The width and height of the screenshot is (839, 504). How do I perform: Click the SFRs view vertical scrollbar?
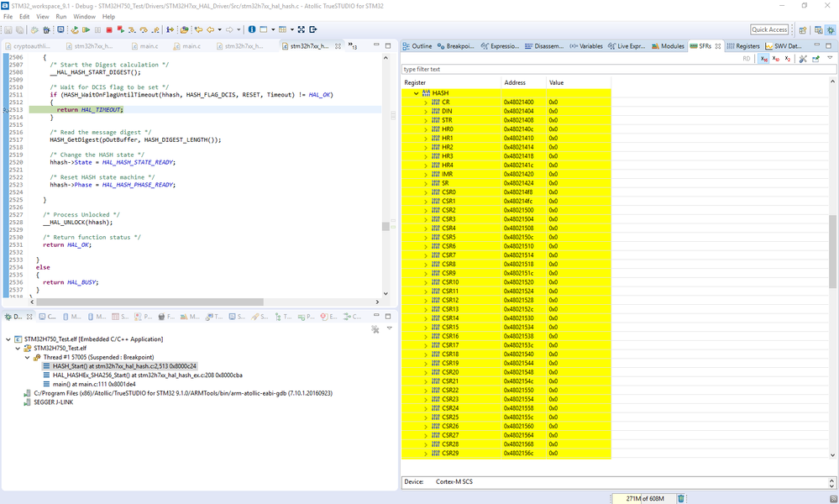coord(832,251)
